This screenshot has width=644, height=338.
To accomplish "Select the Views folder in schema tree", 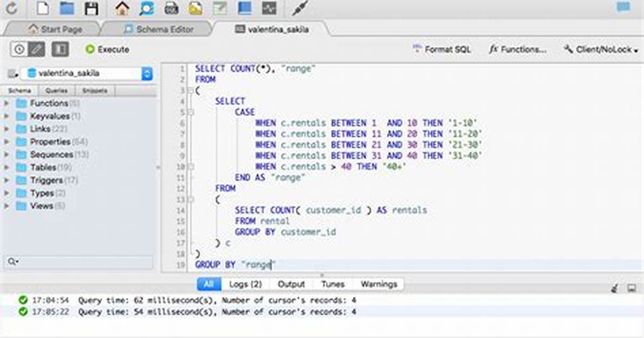I will (x=41, y=206).
